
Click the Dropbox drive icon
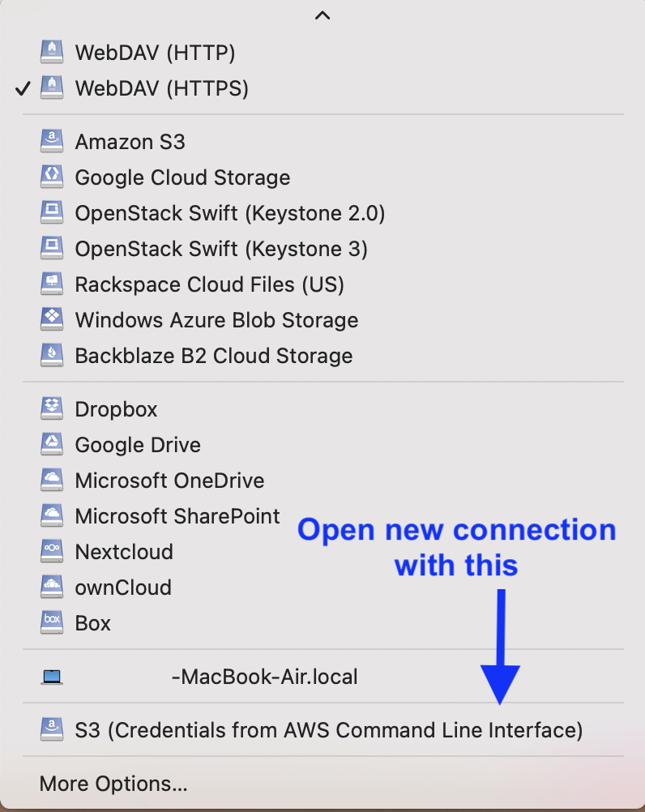52,409
